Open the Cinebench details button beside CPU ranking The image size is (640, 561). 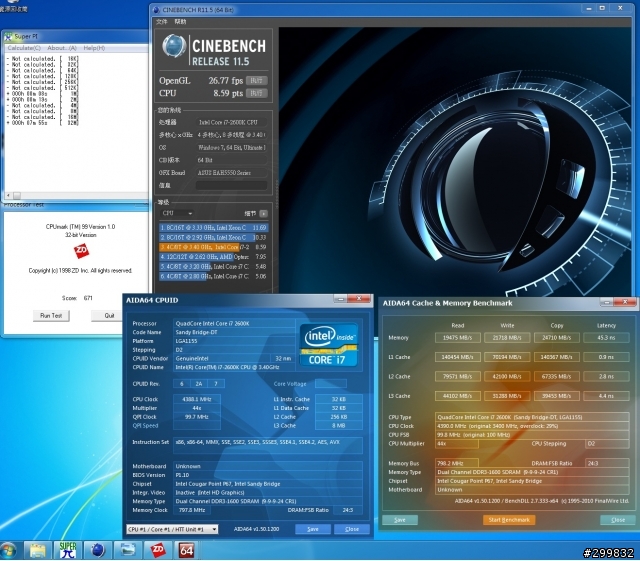[263, 214]
